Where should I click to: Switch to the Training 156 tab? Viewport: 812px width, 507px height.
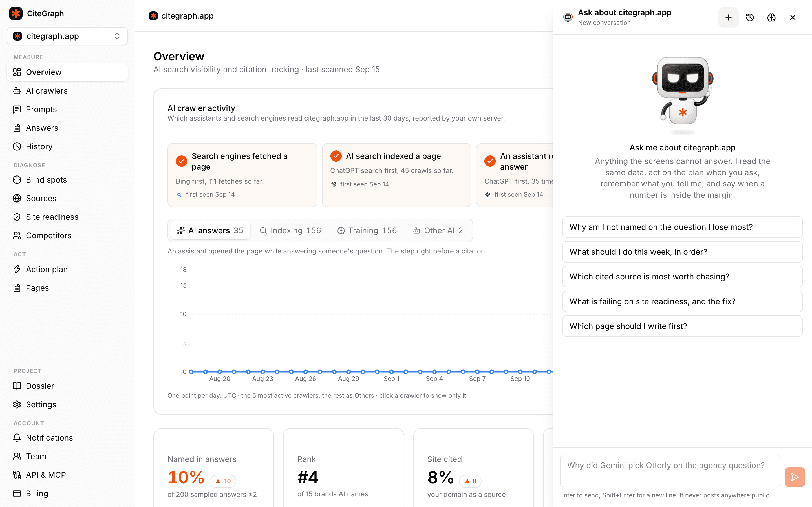pyautogui.click(x=367, y=230)
